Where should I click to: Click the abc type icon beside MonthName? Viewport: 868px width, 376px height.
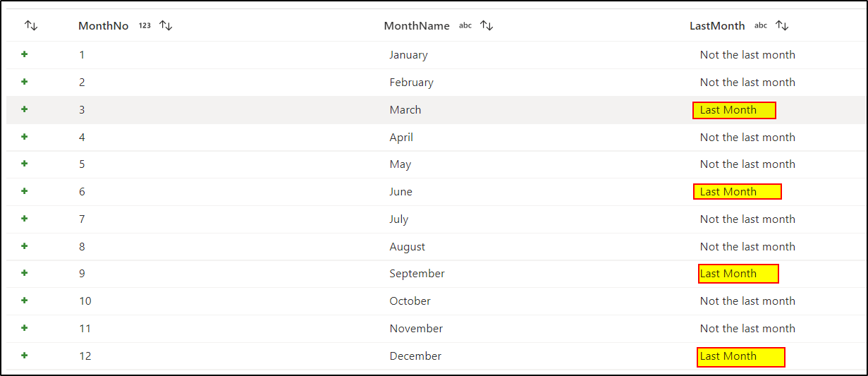(465, 25)
